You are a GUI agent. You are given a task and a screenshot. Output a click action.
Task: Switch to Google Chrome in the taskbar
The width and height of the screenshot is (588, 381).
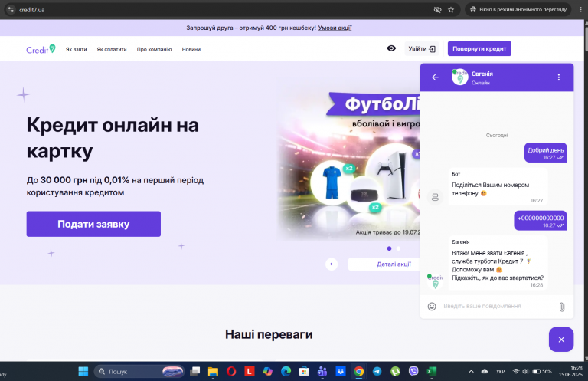click(x=359, y=372)
